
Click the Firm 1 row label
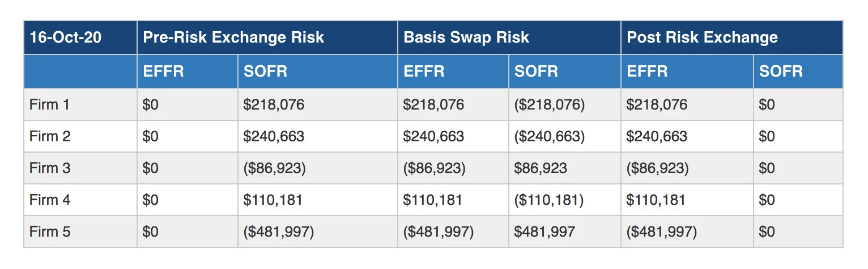(x=50, y=105)
